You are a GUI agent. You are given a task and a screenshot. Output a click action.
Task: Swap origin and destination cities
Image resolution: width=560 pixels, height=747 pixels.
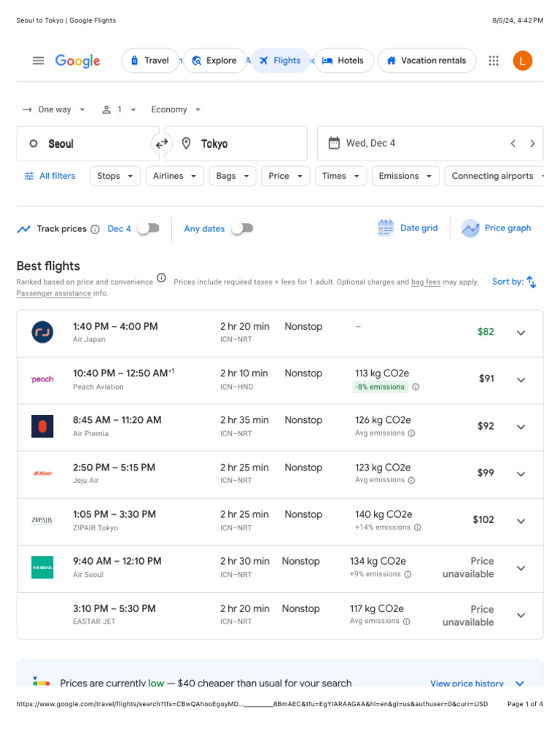click(162, 143)
